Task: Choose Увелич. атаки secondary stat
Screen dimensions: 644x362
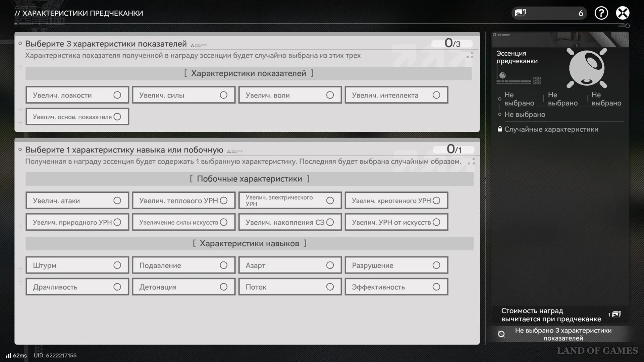Action: (x=77, y=200)
